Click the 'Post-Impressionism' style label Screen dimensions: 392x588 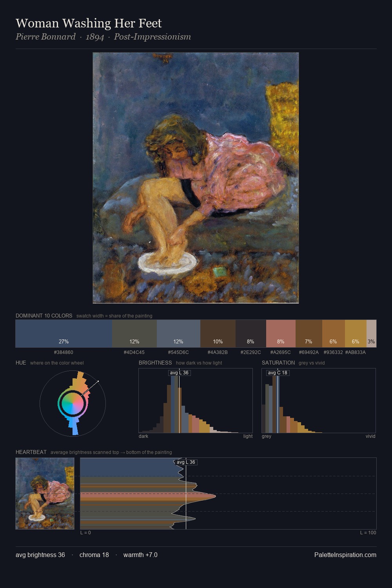click(152, 37)
